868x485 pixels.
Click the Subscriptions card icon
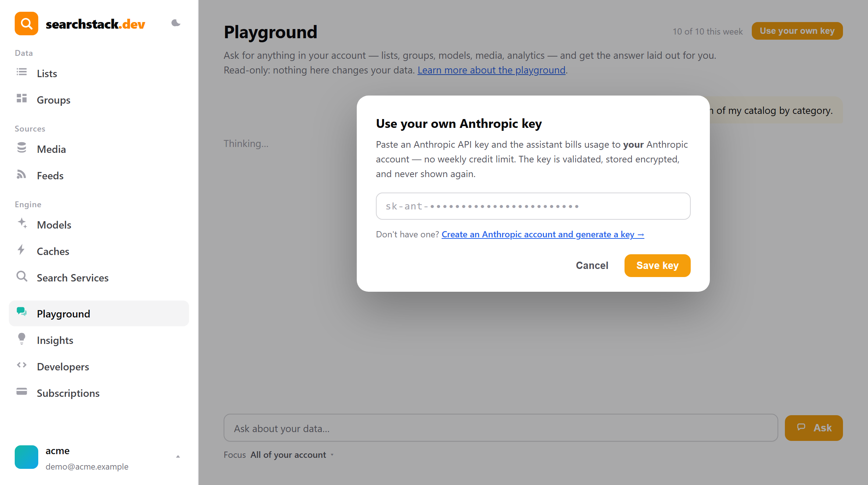tap(22, 391)
